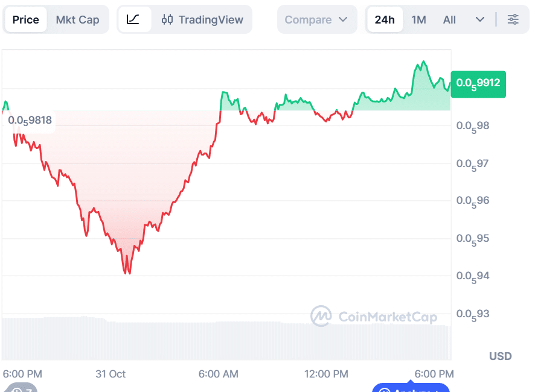Select the line chart view icon

pos(133,20)
